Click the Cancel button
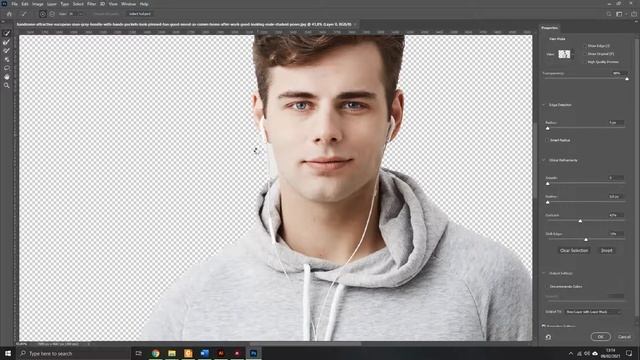The image size is (640, 360). pyautogui.click(x=624, y=337)
